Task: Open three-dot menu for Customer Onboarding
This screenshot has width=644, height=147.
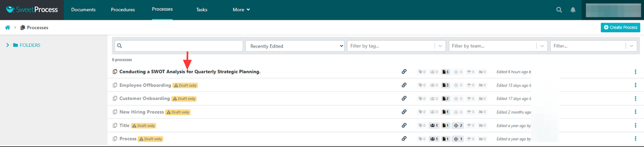Action: [x=635, y=99]
